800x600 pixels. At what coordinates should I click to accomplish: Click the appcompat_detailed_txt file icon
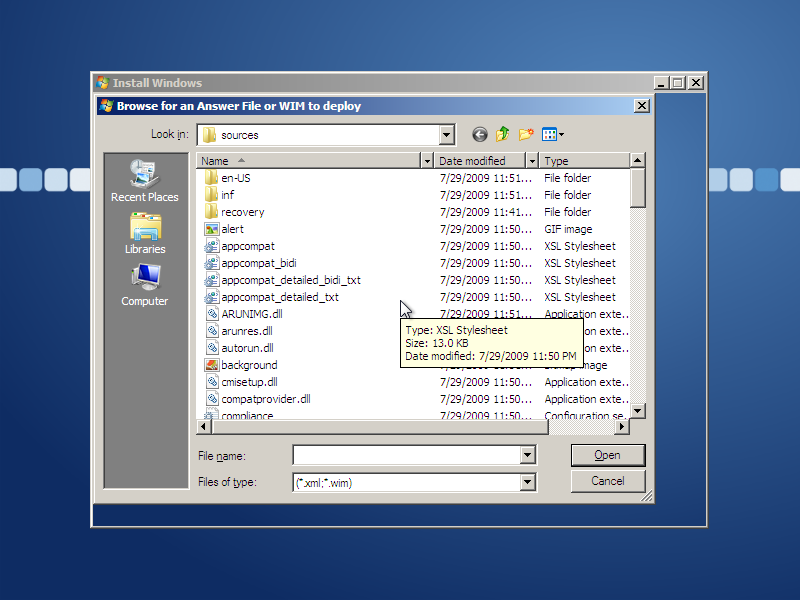click(x=211, y=297)
